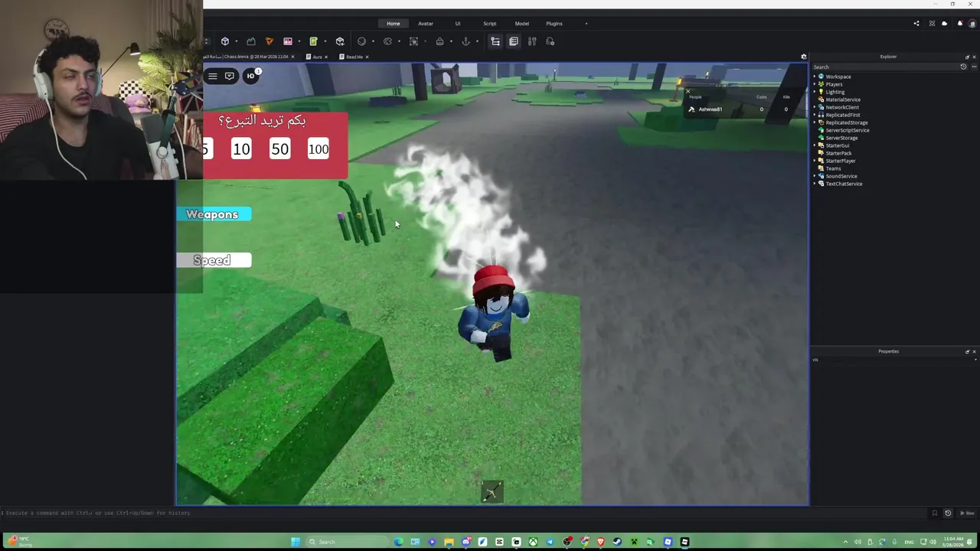The width and height of the screenshot is (980, 551).
Task: Click the Speed game button
Action: pyautogui.click(x=214, y=260)
